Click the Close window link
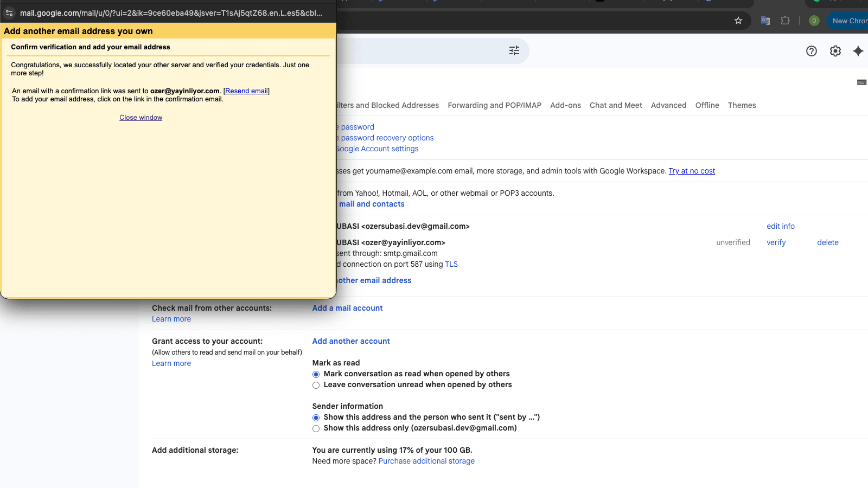Screen dimensions: 868x488 (x=141, y=118)
